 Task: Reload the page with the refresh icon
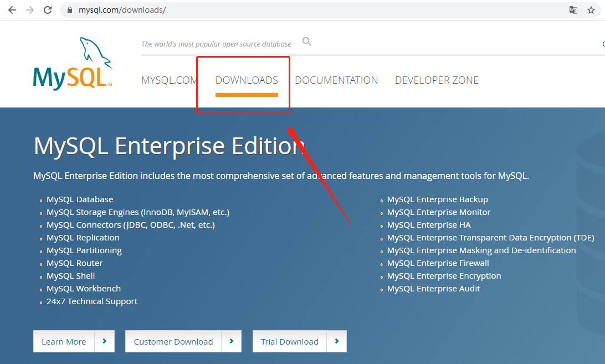point(48,10)
